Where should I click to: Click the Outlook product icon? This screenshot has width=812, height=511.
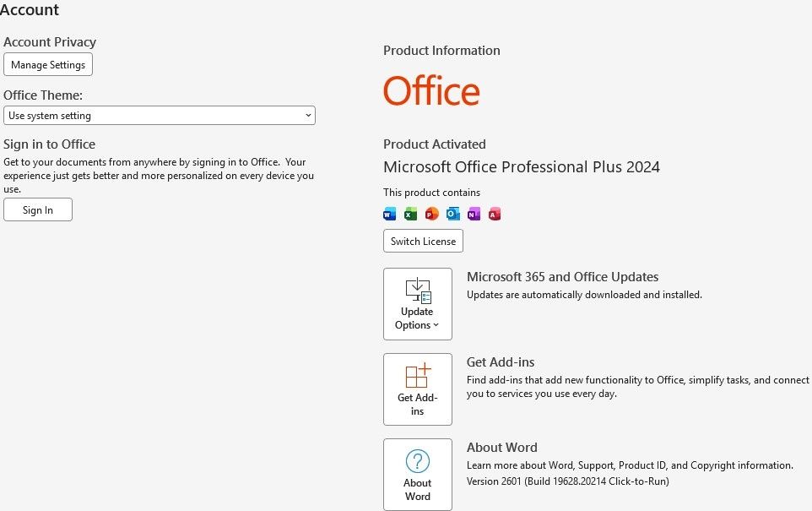(452, 214)
